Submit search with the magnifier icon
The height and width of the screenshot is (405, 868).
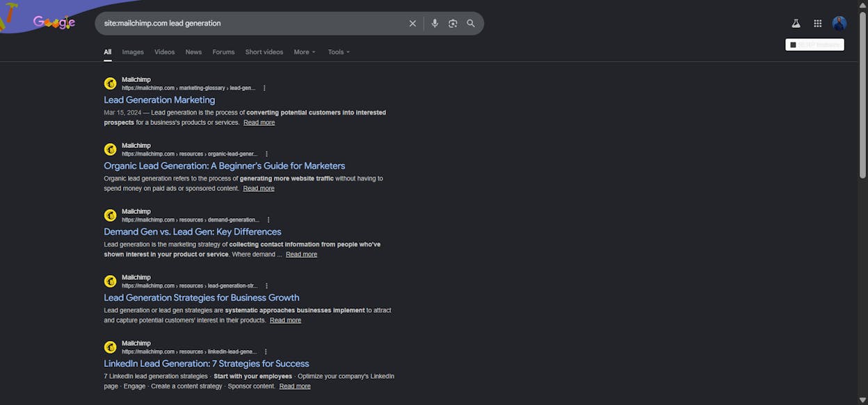pyautogui.click(x=471, y=24)
